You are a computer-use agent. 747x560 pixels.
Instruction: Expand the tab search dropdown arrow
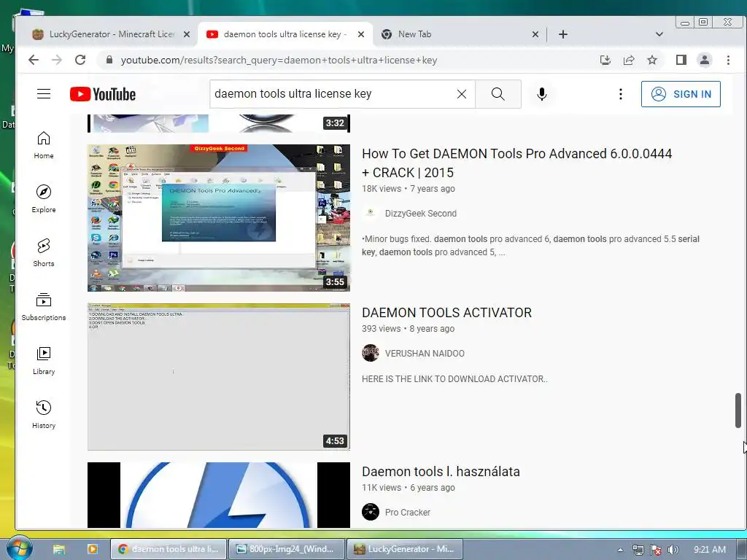pyautogui.click(x=659, y=34)
